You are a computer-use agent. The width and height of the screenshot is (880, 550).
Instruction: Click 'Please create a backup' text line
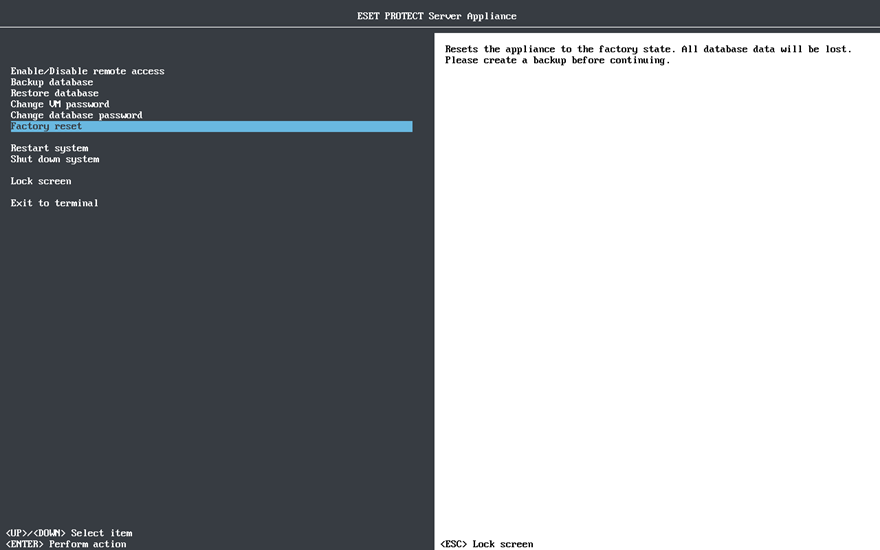[x=558, y=60]
